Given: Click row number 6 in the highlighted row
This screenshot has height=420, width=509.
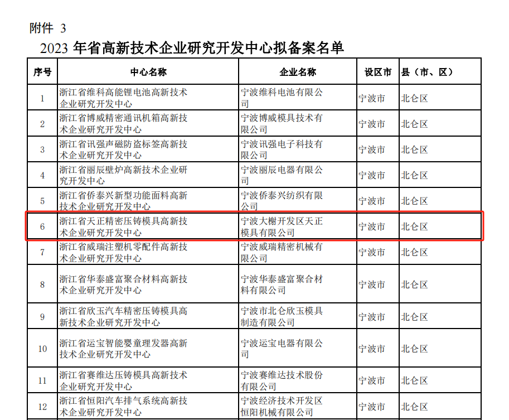Looking at the screenshot, I should [x=42, y=226].
